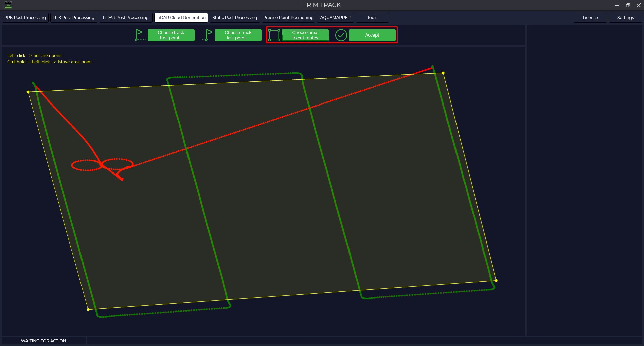Click the first-point flag icon
Image resolution: width=644 pixels, height=346 pixels.
point(140,35)
